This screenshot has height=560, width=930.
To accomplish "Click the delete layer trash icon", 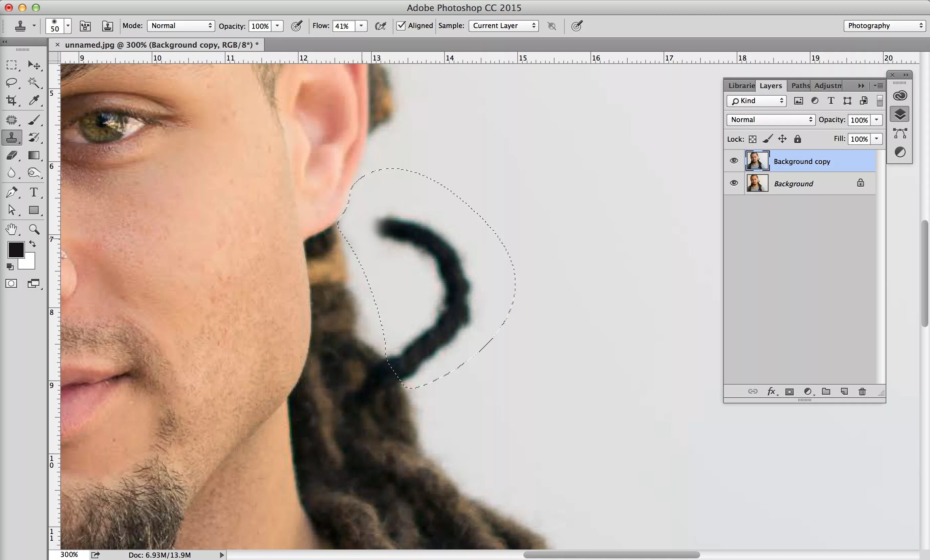I will pyautogui.click(x=862, y=392).
